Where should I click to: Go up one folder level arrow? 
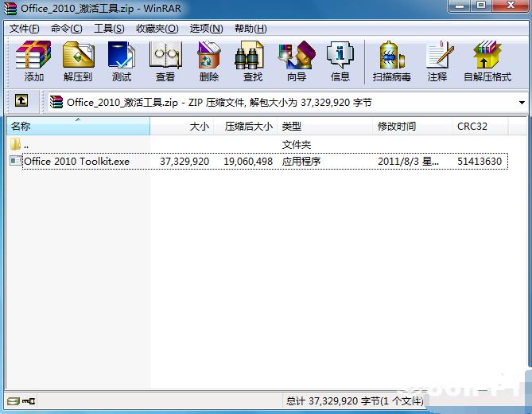pos(21,100)
